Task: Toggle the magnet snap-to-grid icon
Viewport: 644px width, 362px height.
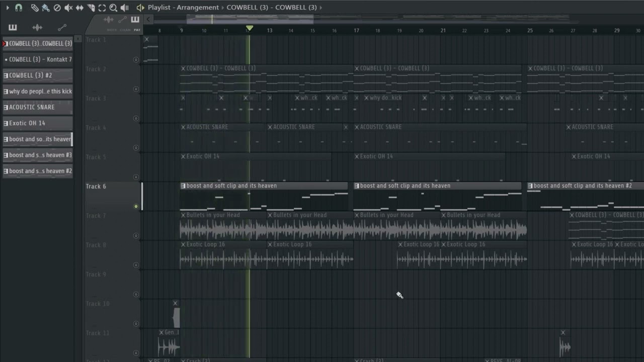Action: click(19, 8)
